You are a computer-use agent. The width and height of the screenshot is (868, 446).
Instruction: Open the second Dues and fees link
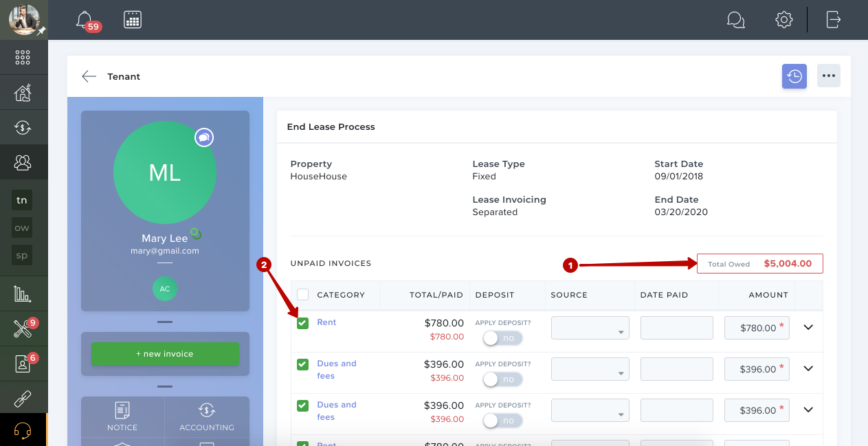(337, 411)
